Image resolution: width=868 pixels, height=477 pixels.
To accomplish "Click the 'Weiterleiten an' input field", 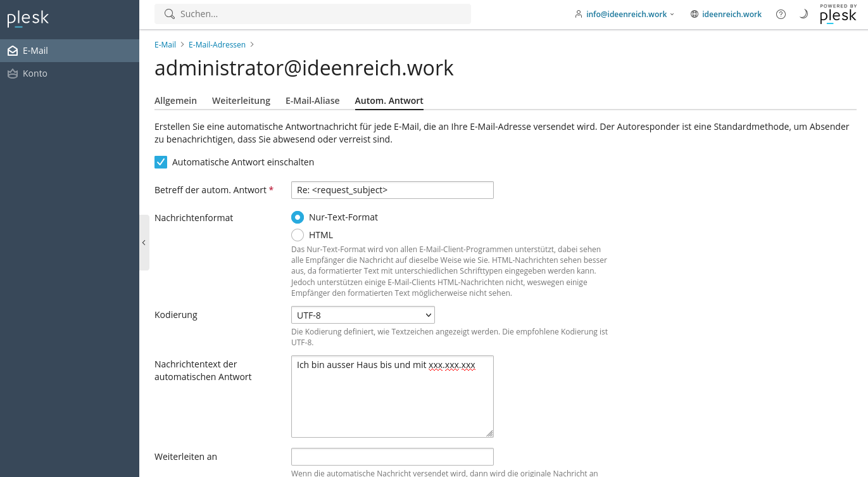I will 393,457.
